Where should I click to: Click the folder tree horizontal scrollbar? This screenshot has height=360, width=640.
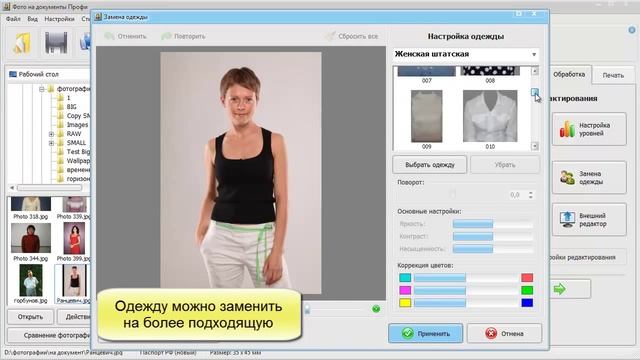coord(49,188)
